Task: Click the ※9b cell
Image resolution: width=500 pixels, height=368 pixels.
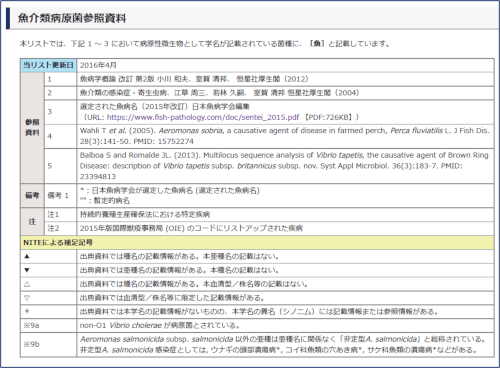Action: tap(48, 345)
